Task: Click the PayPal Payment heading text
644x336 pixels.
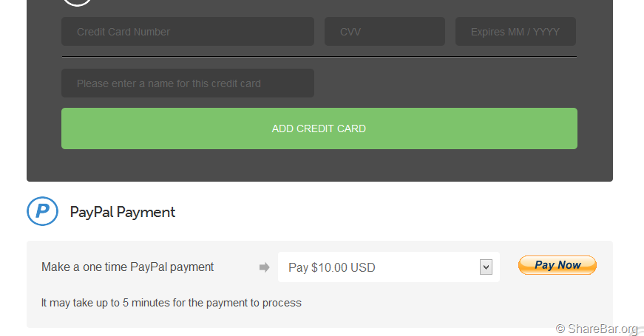Action: tap(123, 213)
